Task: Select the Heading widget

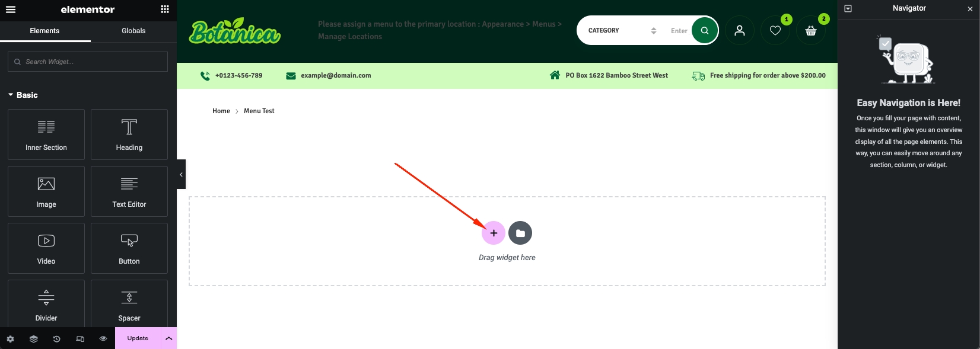Action: (x=129, y=135)
